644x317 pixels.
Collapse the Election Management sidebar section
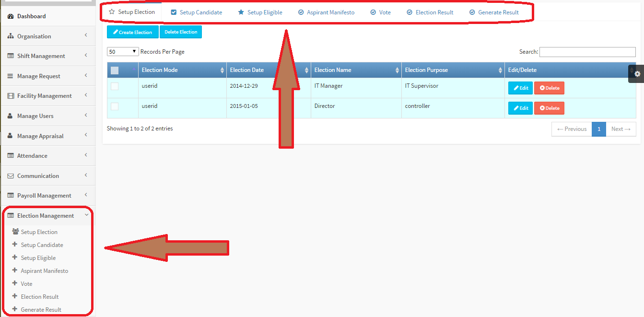(47, 216)
